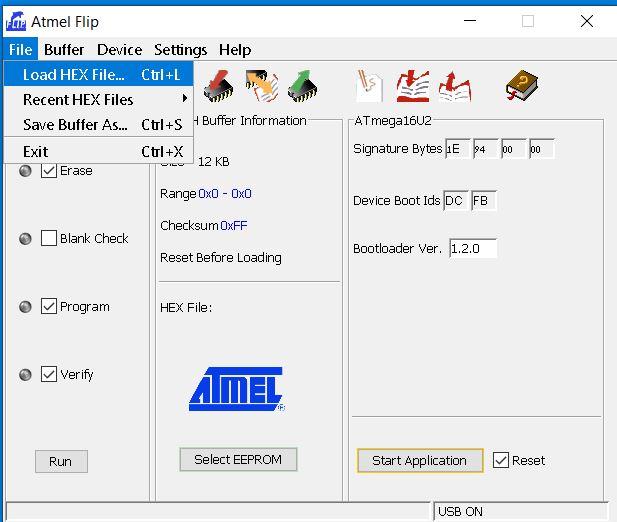Click the Range value 0x0 - 0x0

point(225,194)
